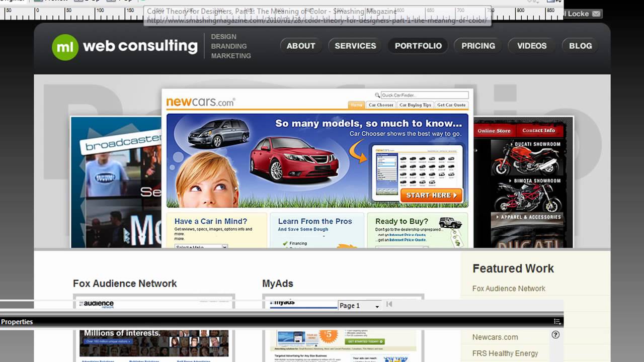Select the broadcaster slide thumbnail
Screen dimensions: 644x362
coord(116,182)
